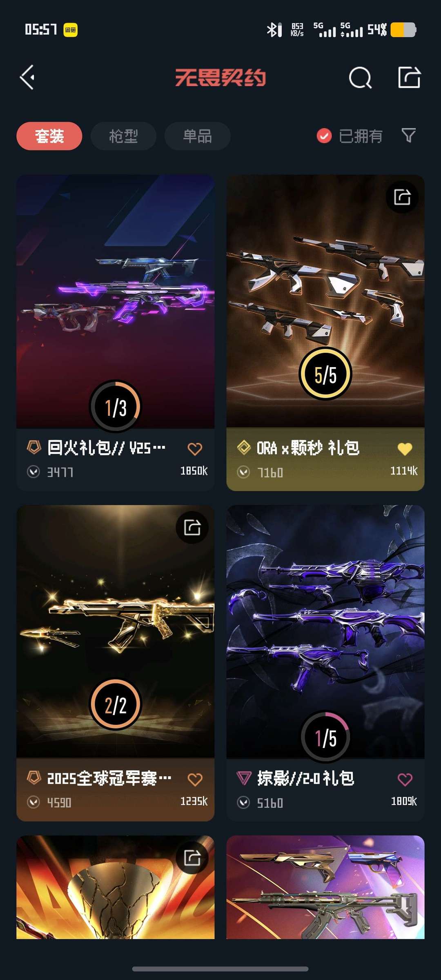The height and width of the screenshot is (980, 441).
Task: Unfavorite the ORA x颗秒 礼包 heart
Action: point(405,449)
